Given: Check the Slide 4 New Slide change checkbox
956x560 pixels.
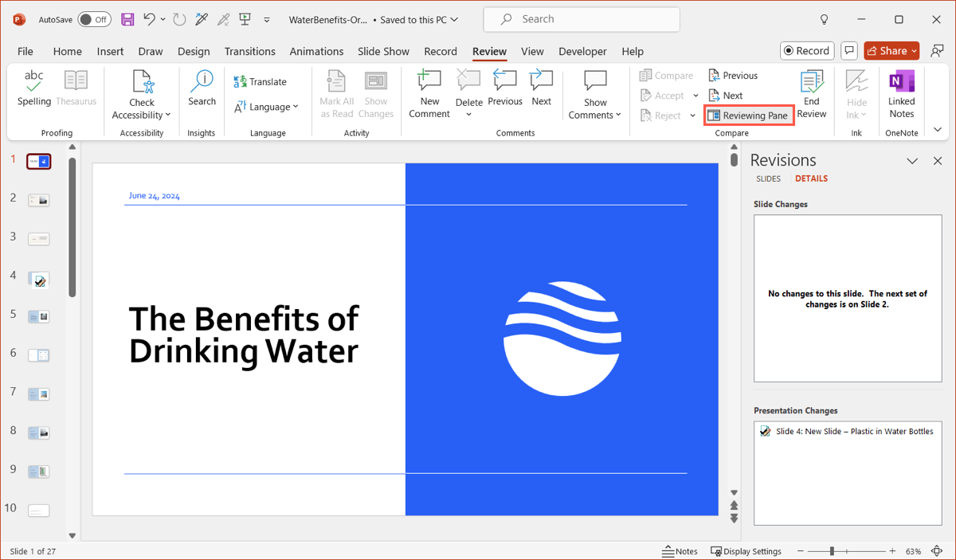Looking at the screenshot, I should coord(766,431).
